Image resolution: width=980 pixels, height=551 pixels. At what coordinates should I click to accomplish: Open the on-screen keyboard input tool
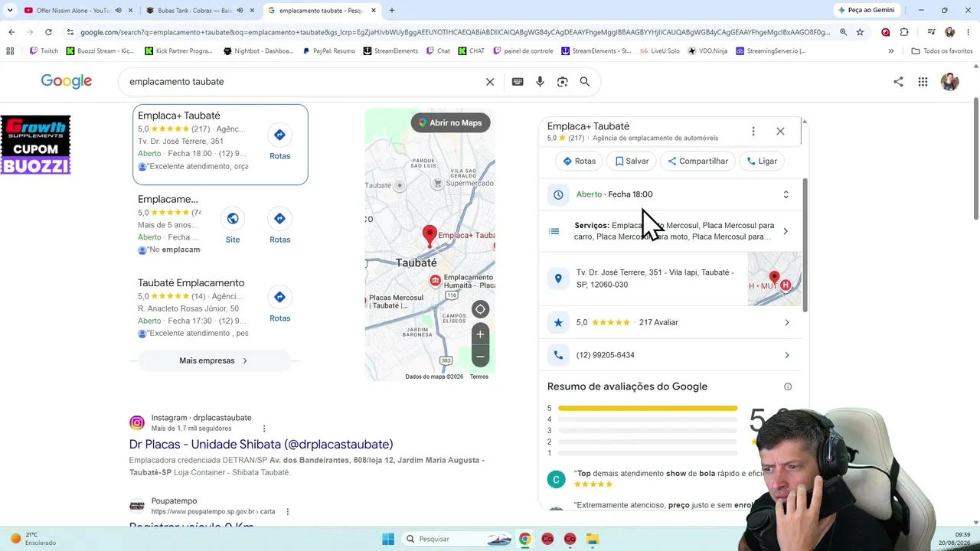point(518,82)
